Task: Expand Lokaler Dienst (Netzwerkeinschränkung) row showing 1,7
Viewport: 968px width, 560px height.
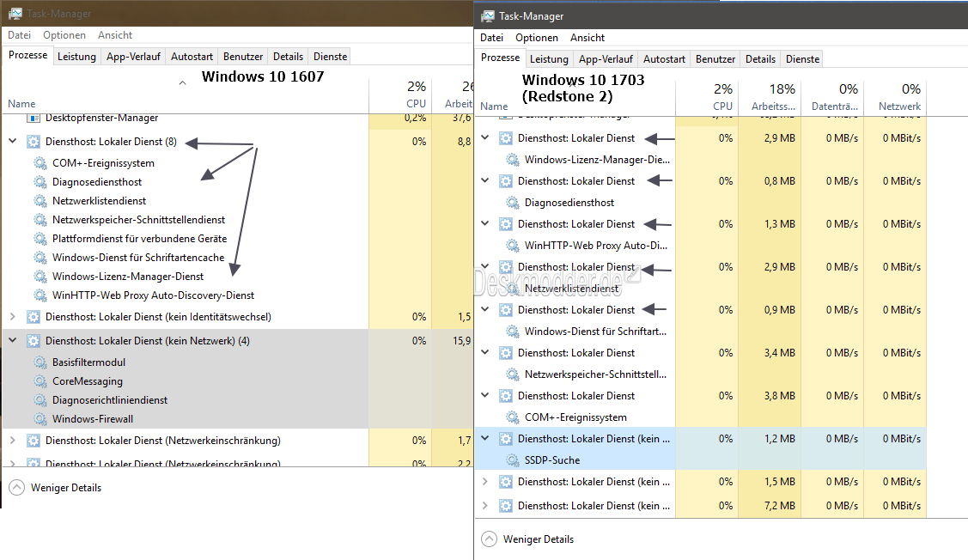Action: click(12, 441)
